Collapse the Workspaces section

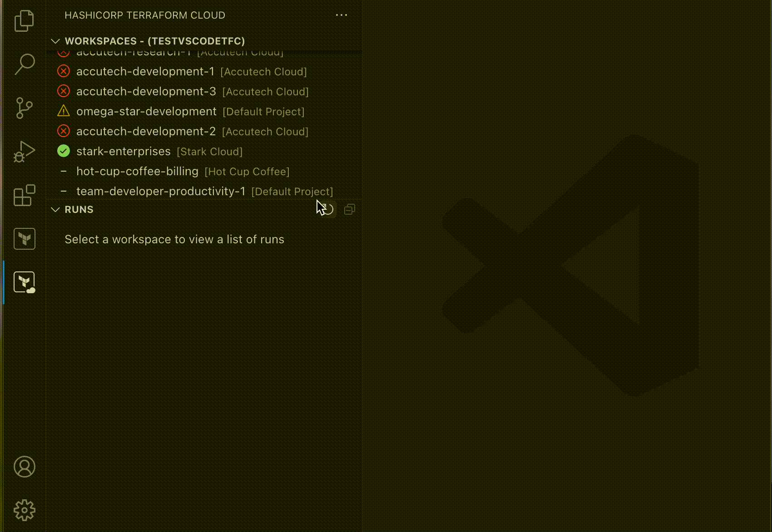[55, 41]
